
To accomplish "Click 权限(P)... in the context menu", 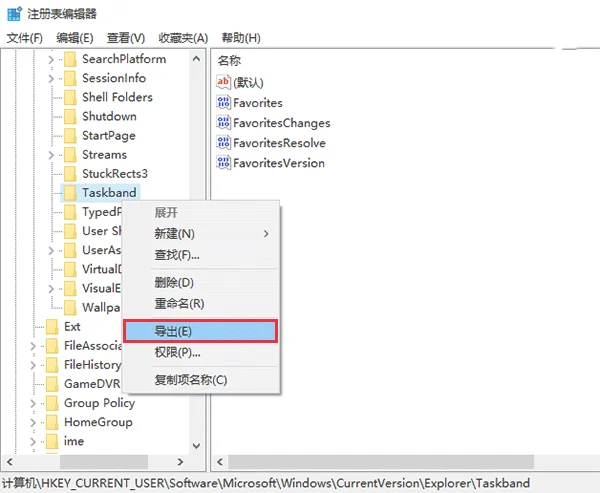I will pyautogui.click(x=177, y=352).
